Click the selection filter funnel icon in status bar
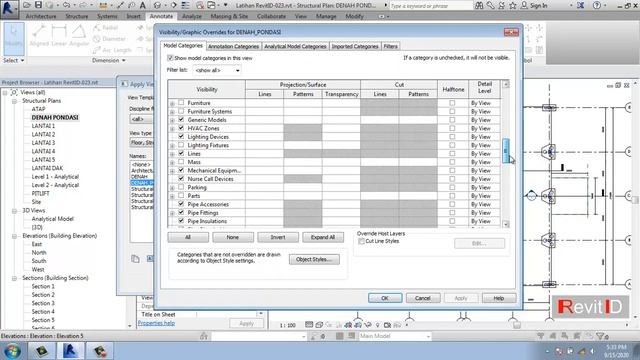The height and width of the screenshot is (360, 640). 600,336
